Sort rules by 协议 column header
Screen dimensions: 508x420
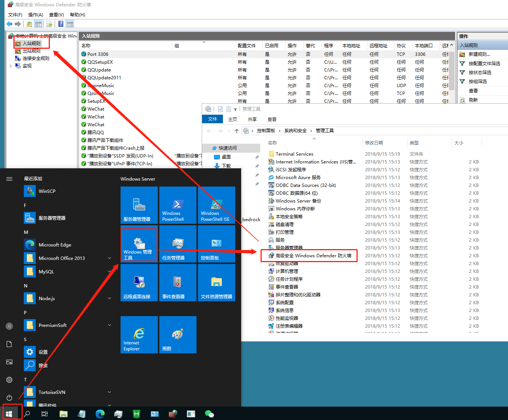point(401,46)
